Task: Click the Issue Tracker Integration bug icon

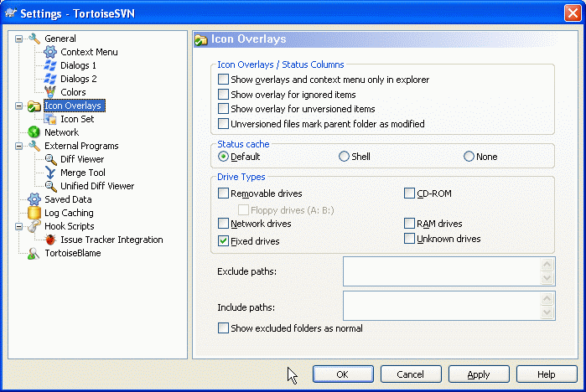Action: 50,240
